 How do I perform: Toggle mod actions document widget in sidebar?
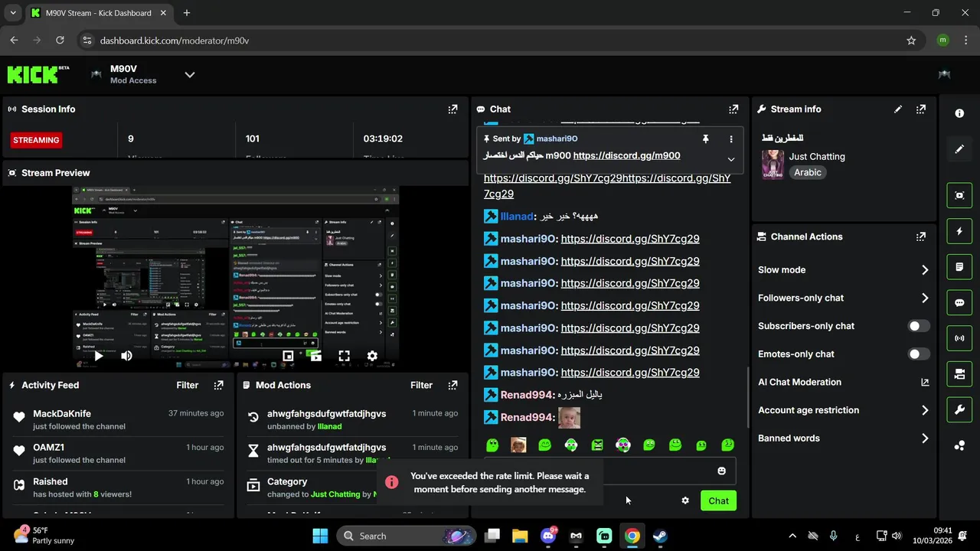959,267
